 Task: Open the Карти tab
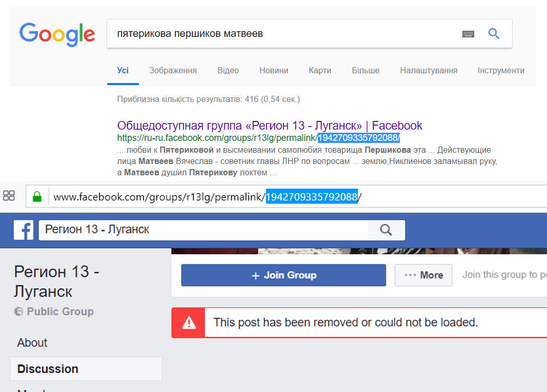pyautogui.click(x=320, y=71)
